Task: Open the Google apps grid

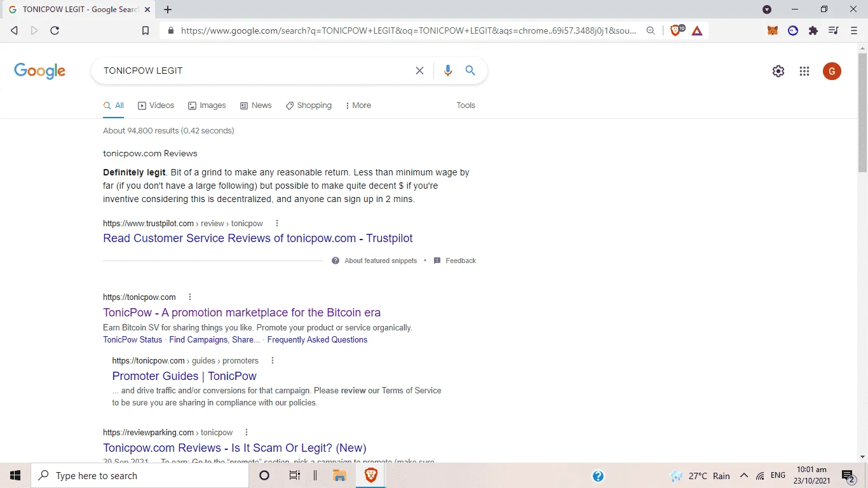Action: tap(804, 71)
